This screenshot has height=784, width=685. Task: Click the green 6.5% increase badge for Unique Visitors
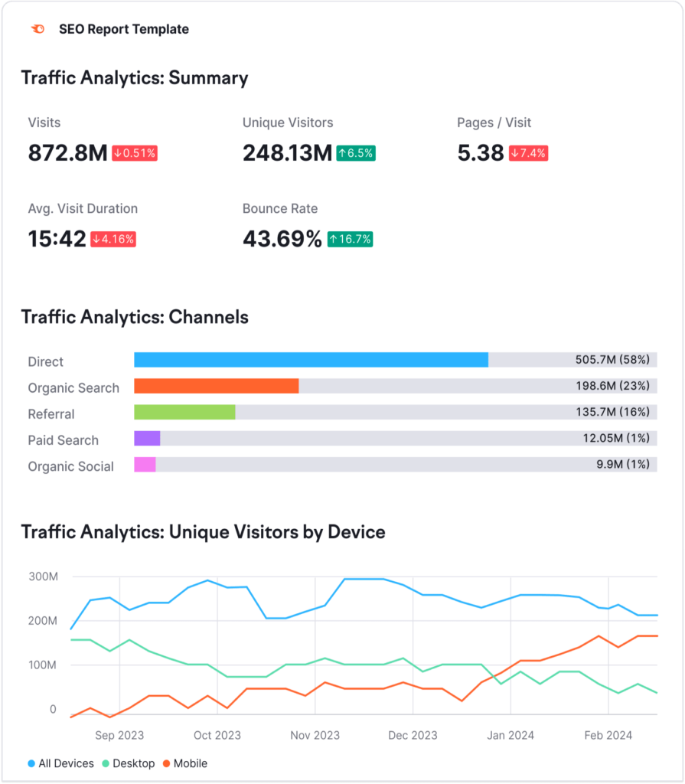point(355,152)
